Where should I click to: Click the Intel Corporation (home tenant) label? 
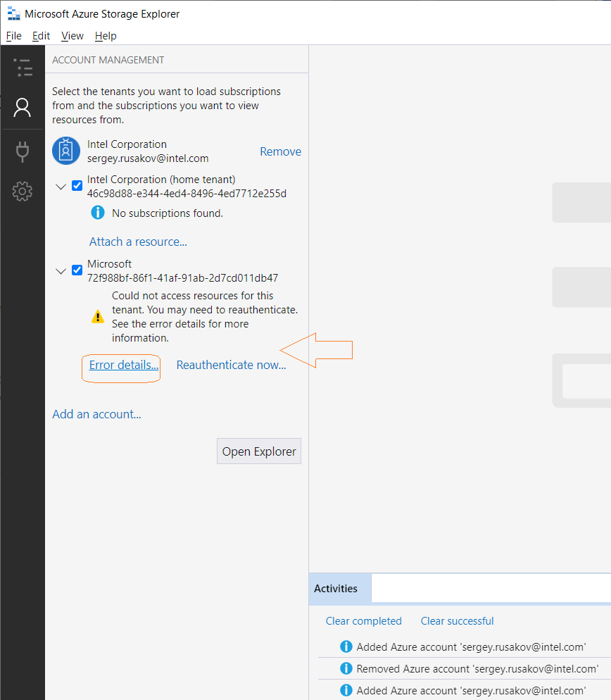(161, 180)
